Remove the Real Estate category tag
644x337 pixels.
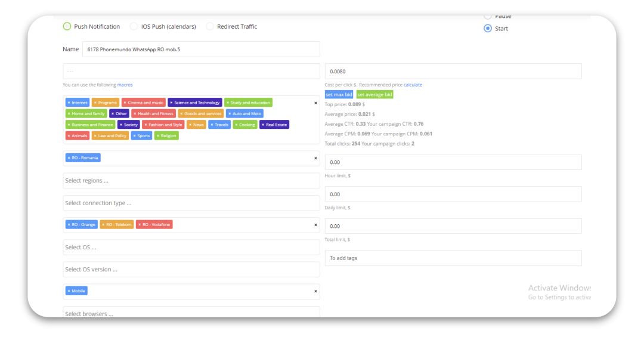click(263, 125)
